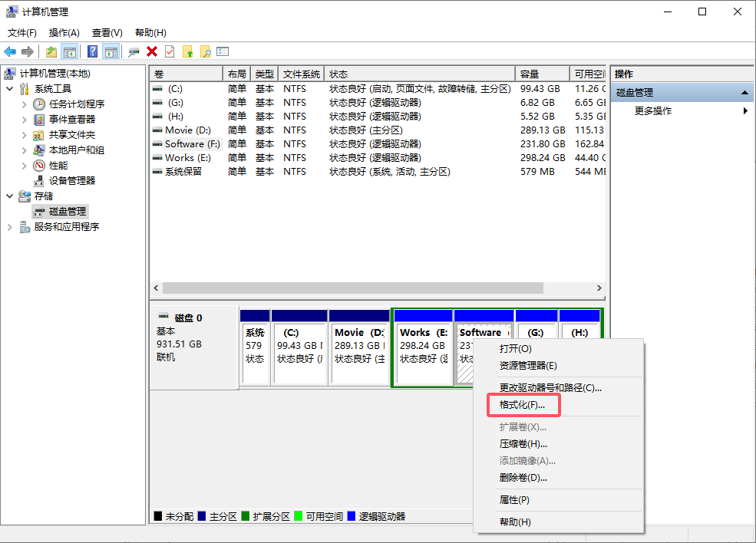Click the document icon with red checkmark

pos(170,51)
